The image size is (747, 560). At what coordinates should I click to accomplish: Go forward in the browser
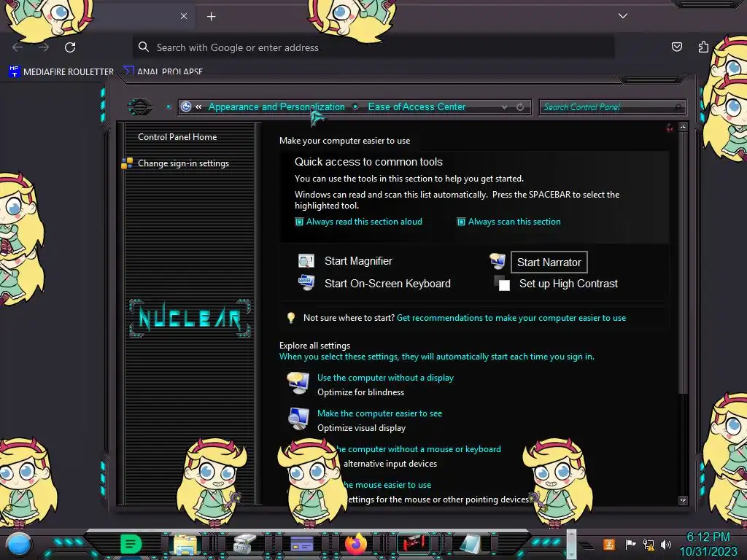pos(44,47)
